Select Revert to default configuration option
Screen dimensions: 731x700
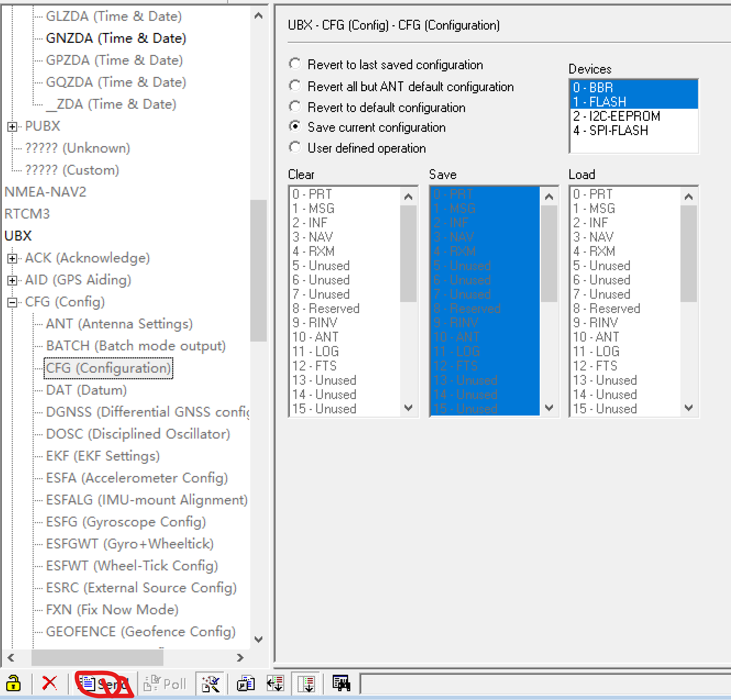(x=295, y=107)
